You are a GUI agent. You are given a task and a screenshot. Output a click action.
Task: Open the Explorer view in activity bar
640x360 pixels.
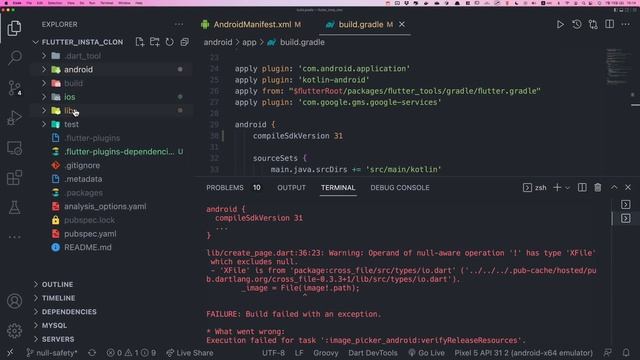pyautogui.click(x=14, y=28)
